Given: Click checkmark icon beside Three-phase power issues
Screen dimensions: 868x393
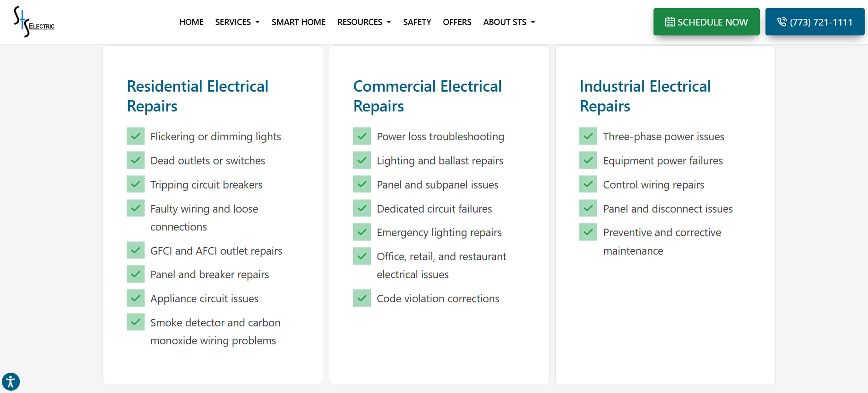Looking at the screenshot, I should click(588, 136).
